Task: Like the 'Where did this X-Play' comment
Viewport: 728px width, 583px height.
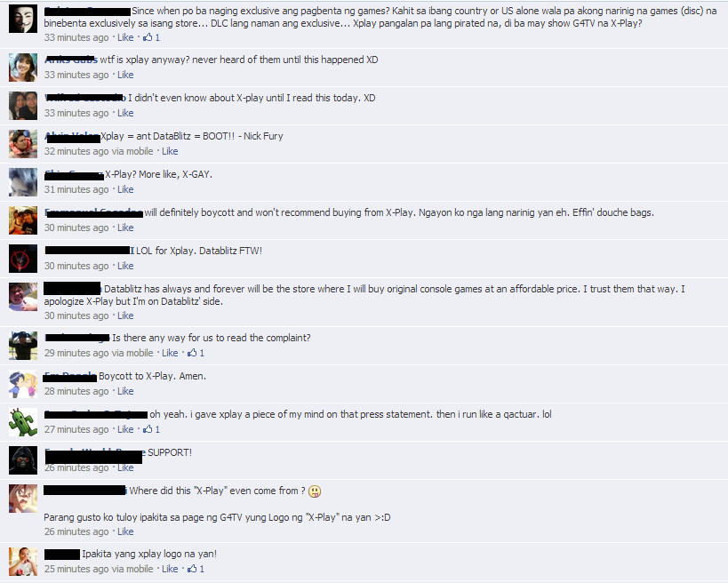Action: [125, 531]
